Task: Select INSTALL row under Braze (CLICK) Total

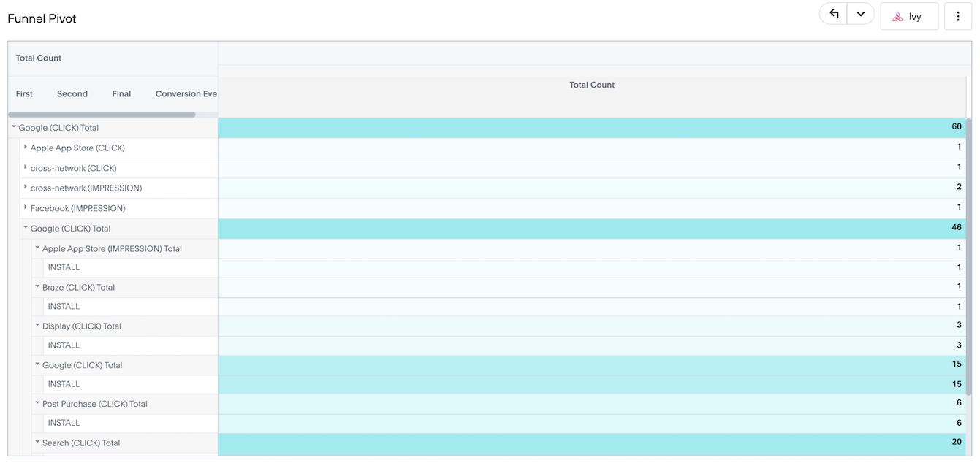Action: coord(130,307)
